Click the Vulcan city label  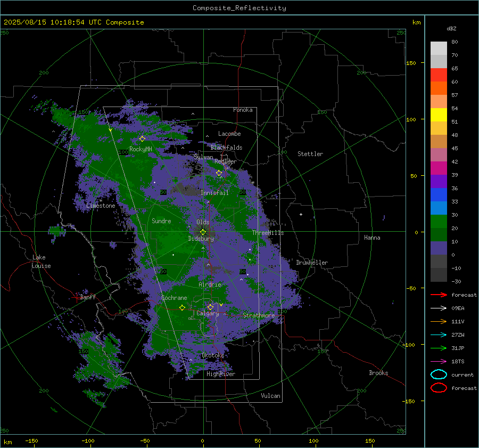tap(271, 396)
